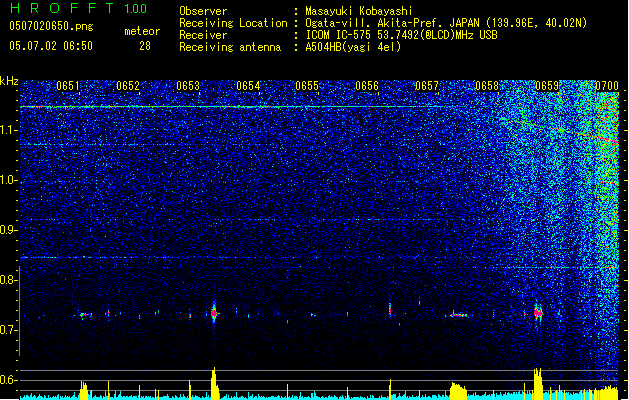Click the Receiver label
This screenshot has height=400, width=629.
[203, 35]
